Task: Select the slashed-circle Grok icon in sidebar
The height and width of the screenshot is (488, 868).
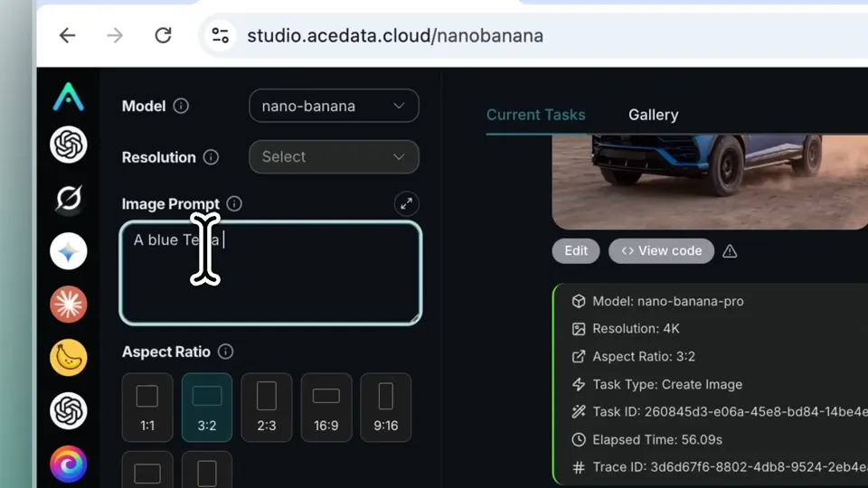Action: [69, 198]
